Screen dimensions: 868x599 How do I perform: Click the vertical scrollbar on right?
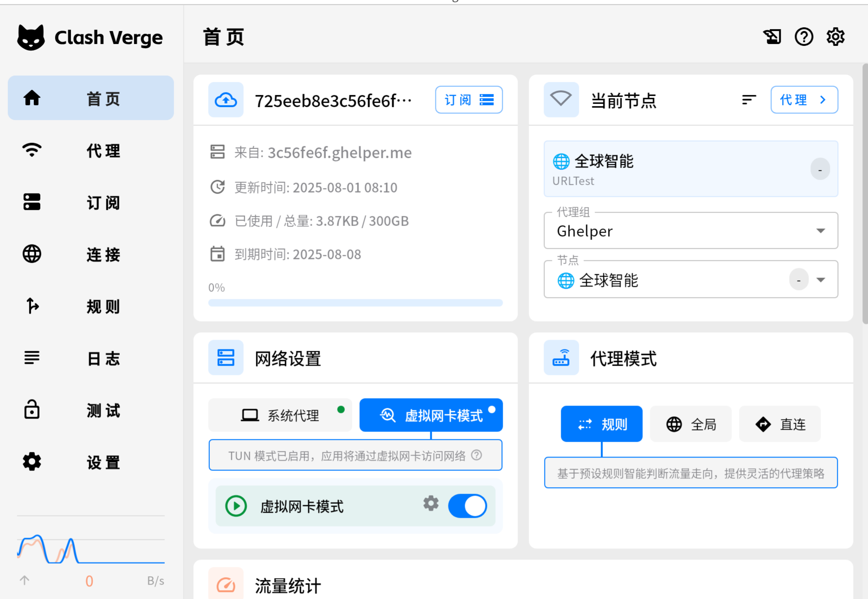[865, 194]
